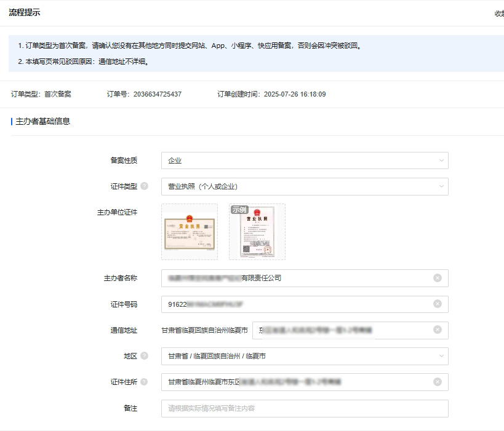
Task: Clear the 证件号码 number field
Action: coord(439,304)
